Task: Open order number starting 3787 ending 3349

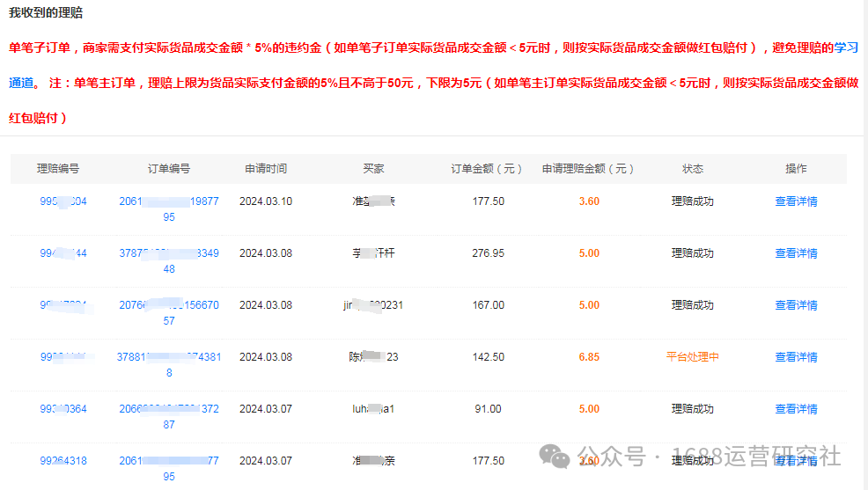Action: [x=169, y=261]
